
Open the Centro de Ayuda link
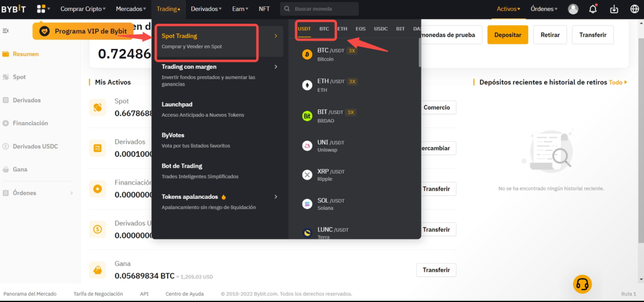pos(184,294)
